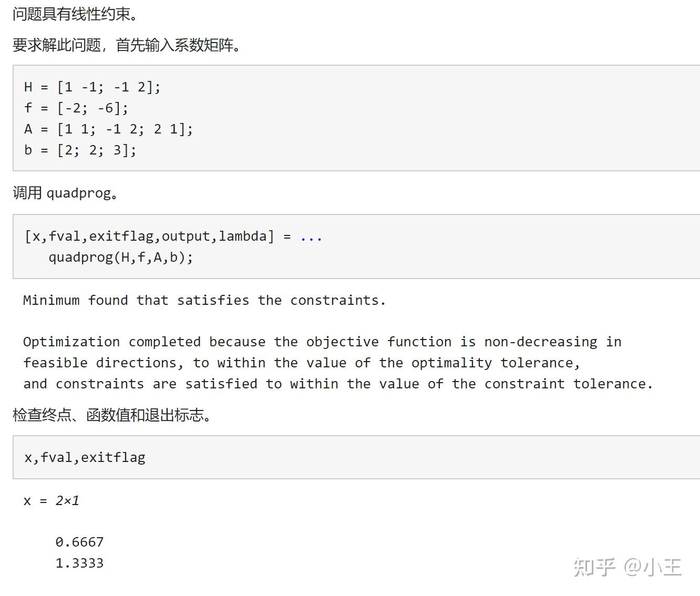
Task: Click the quadprog(H,f,A,b); code line
Action: pyautogui.click(x=121, y=258)
